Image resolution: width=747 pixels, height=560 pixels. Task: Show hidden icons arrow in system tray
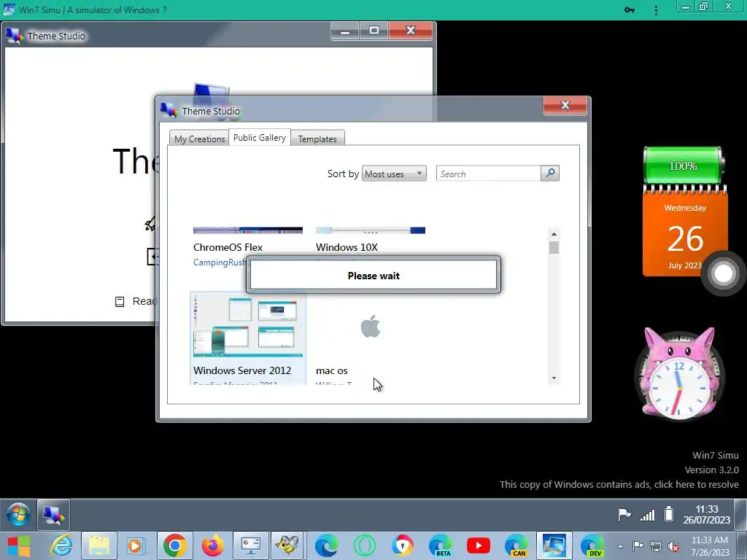point(620,546)
